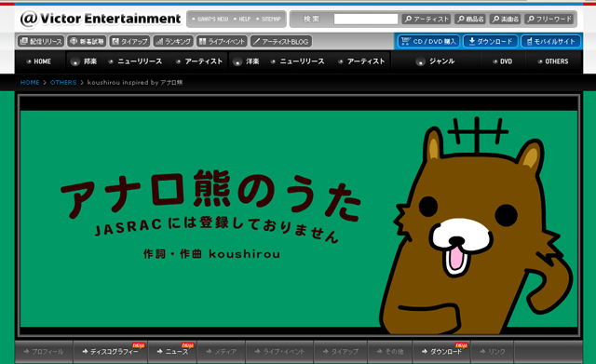Viewport: 596px width, 364px height.
Task: Open the WHAT'S NEW link
Action: point(210,19)
